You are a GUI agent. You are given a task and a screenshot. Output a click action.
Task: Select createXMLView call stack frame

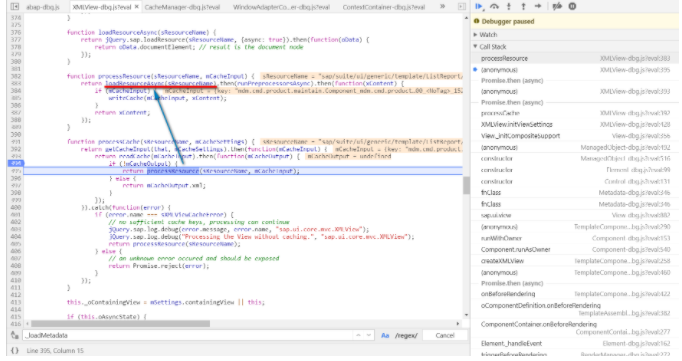pyautogui.click(x=575, y=261)
